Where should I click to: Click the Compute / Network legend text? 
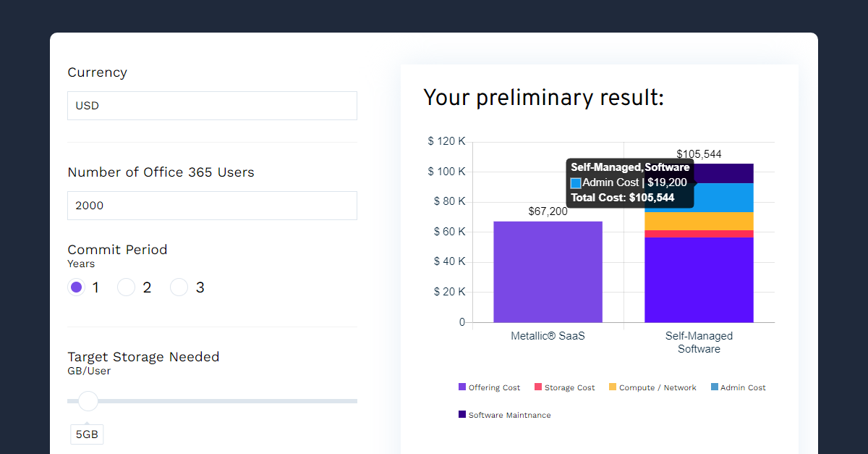(x=658, y=387)
